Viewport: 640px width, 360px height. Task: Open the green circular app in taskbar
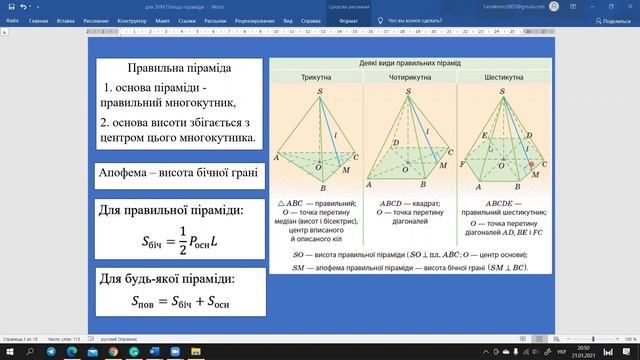[134, 351]
